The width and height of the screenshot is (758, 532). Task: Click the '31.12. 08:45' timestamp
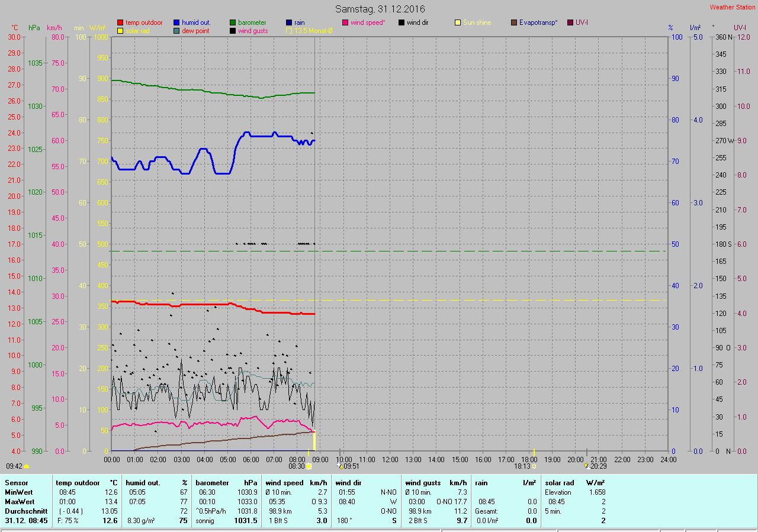[27, 521]
